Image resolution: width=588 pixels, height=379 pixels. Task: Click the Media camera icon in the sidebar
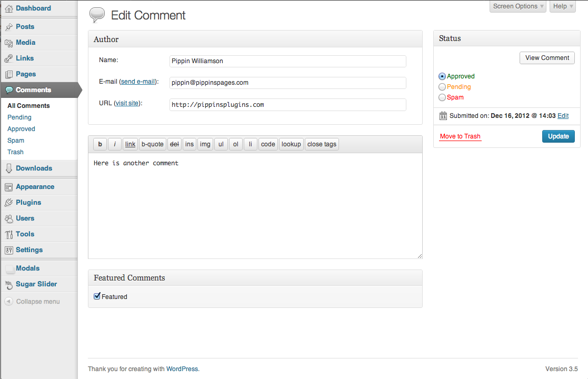[8, 43]
